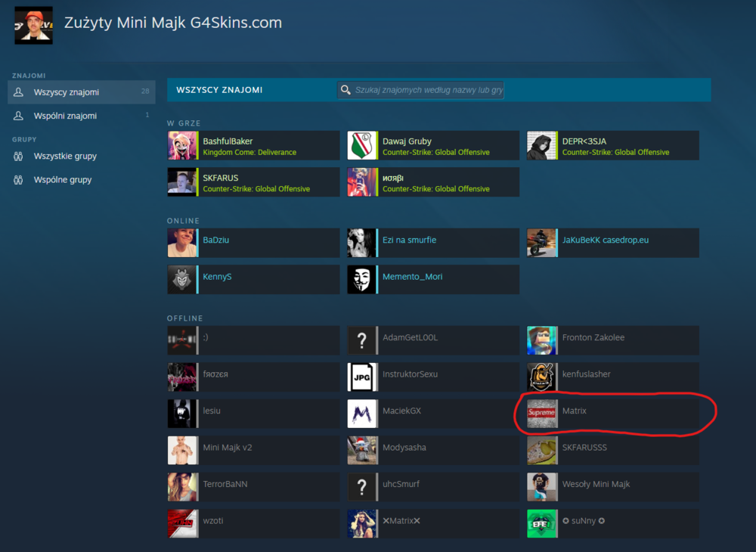
Task: Open BaDziu's avatar
Action: [181, 243]
